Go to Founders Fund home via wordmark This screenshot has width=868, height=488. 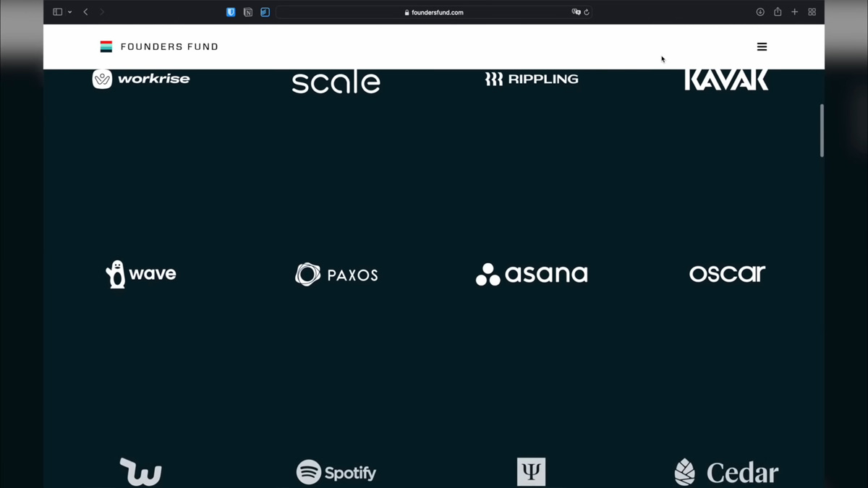pyautogui.click(x=169, y=46)
